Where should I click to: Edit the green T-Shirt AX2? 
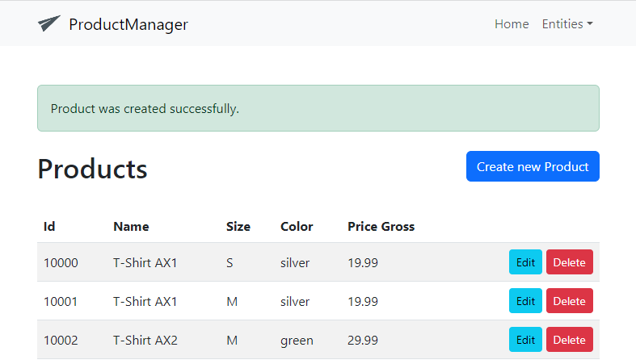click(x=525, y=339)
